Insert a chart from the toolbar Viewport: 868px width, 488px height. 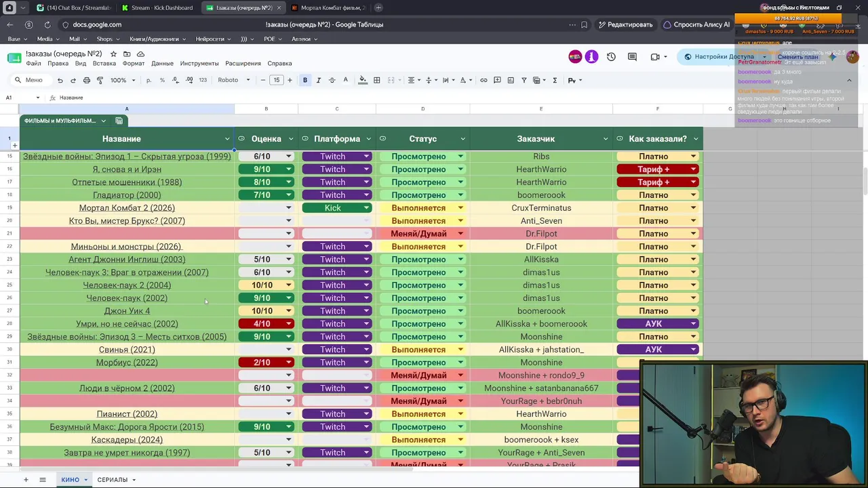(511, 80)
